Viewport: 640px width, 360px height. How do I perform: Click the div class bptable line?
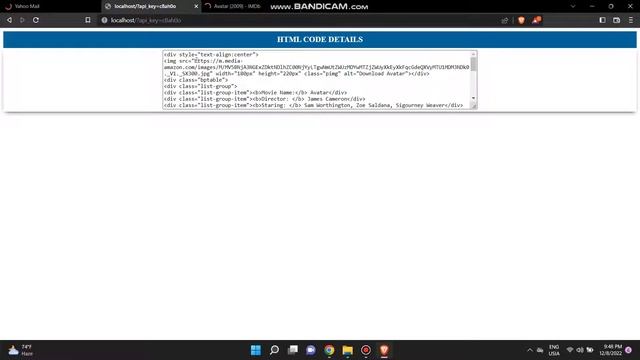[196, 80]
